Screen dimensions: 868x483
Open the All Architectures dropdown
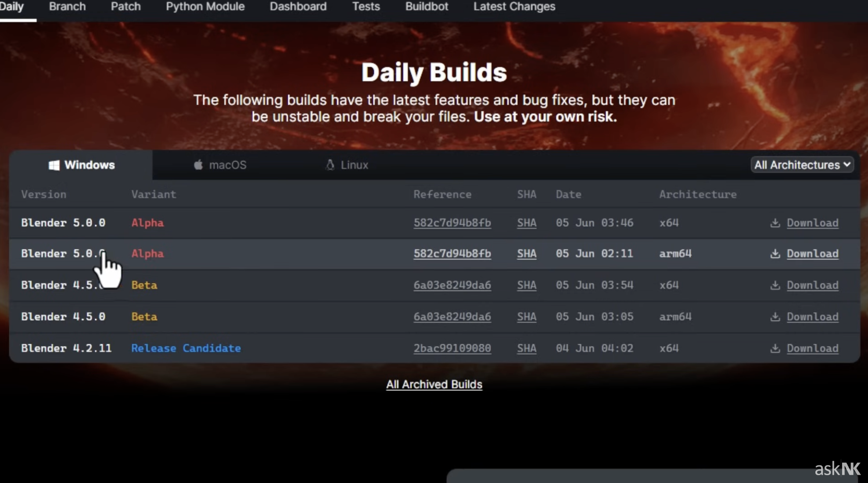(802, 165)
